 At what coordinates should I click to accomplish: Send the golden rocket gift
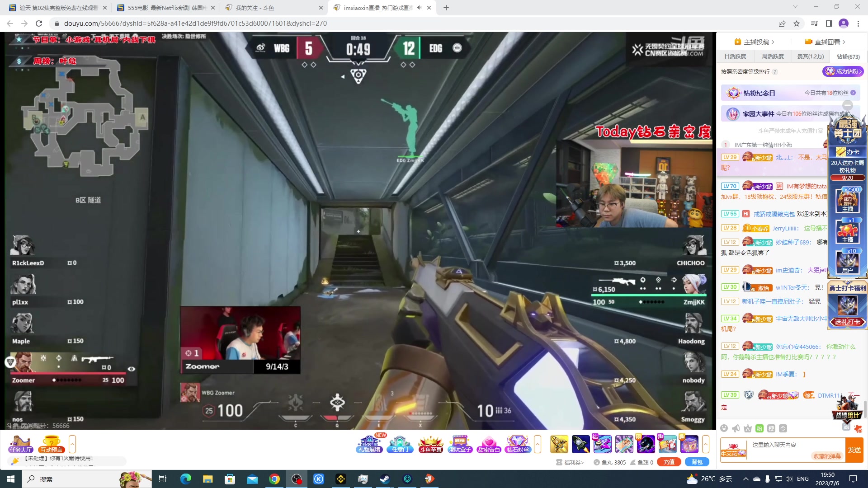[x=559, y=444]
